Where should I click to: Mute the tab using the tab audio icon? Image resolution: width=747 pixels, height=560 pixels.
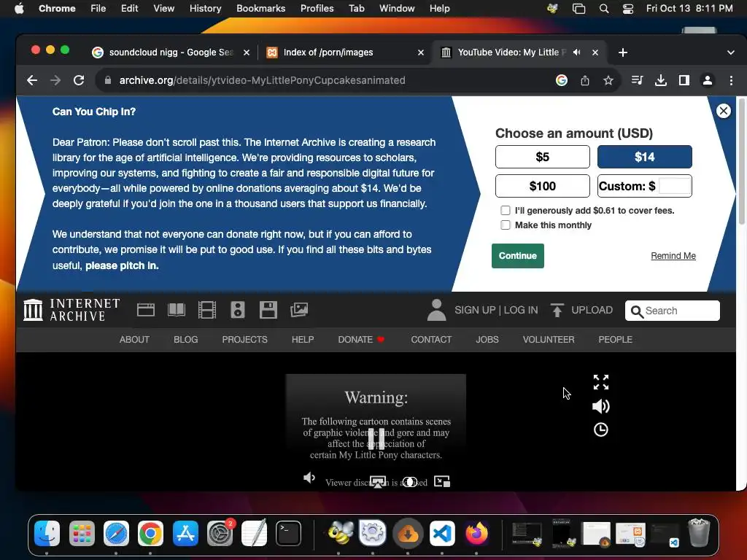[x=577, y=52]
